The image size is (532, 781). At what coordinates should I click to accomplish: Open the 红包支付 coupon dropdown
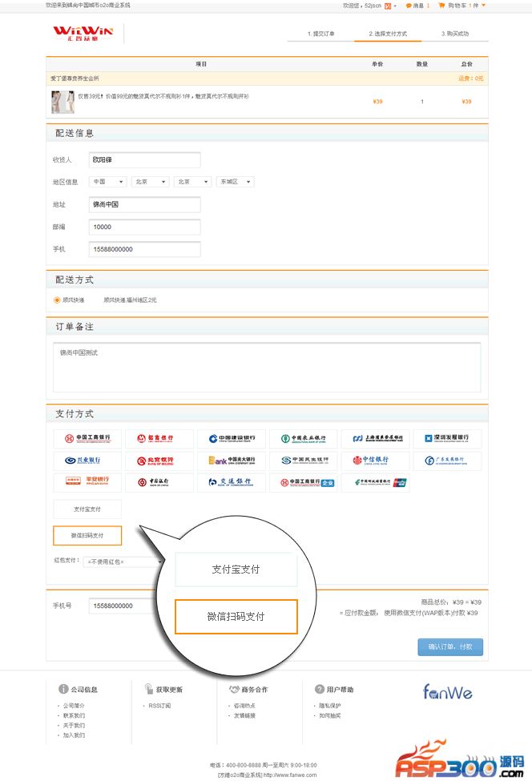coord(119,562)
